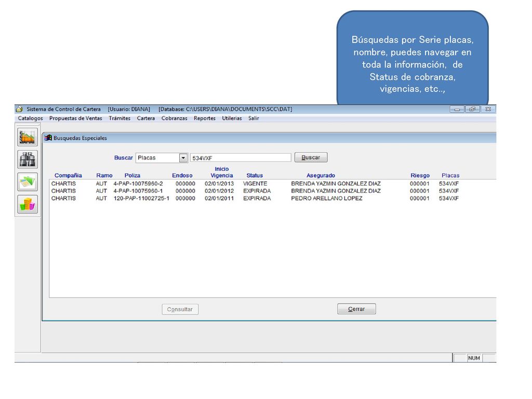The width and height of the screenshot is (532, 399).
Task: Click the Consultar button
Action: click(x=180, y=310)
